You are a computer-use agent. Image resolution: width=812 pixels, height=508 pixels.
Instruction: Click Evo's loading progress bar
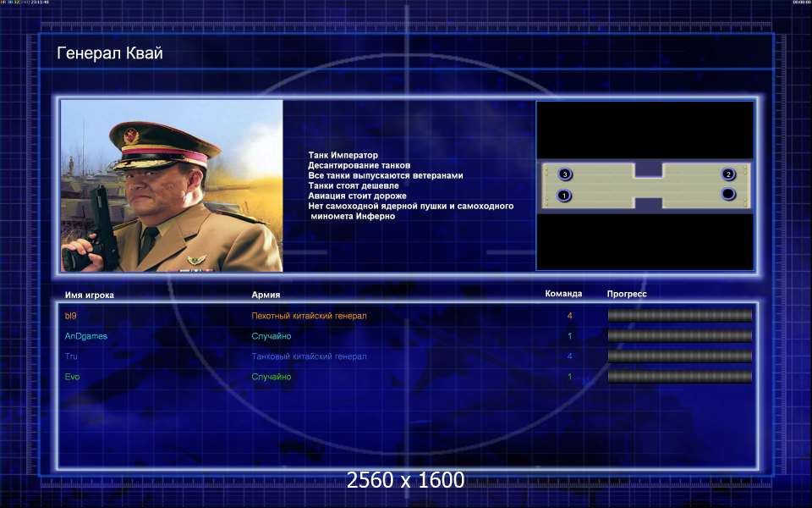click(x=679, y=376)
